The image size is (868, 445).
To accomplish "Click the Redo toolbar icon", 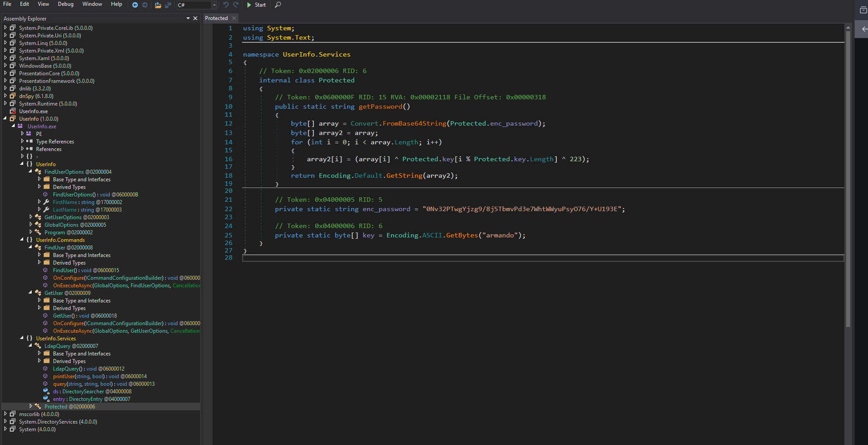I will click(x=236, y=5).
